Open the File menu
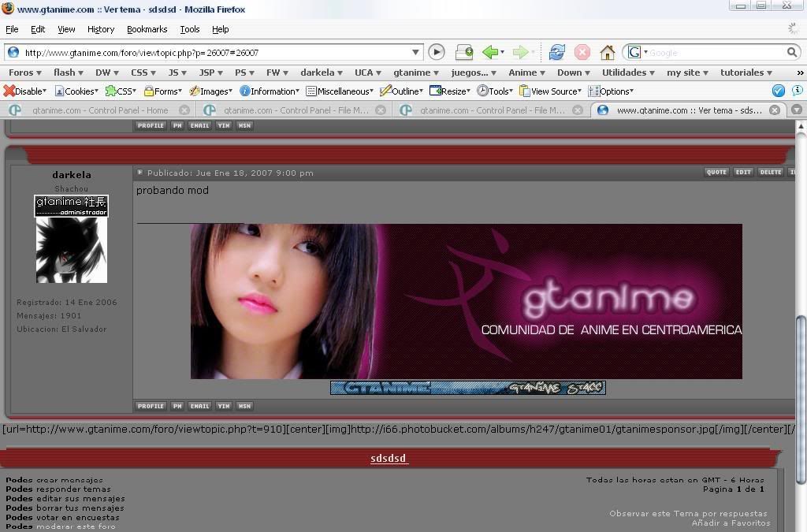The height and width of the screenshot is (532, 807). pos(12,29)
